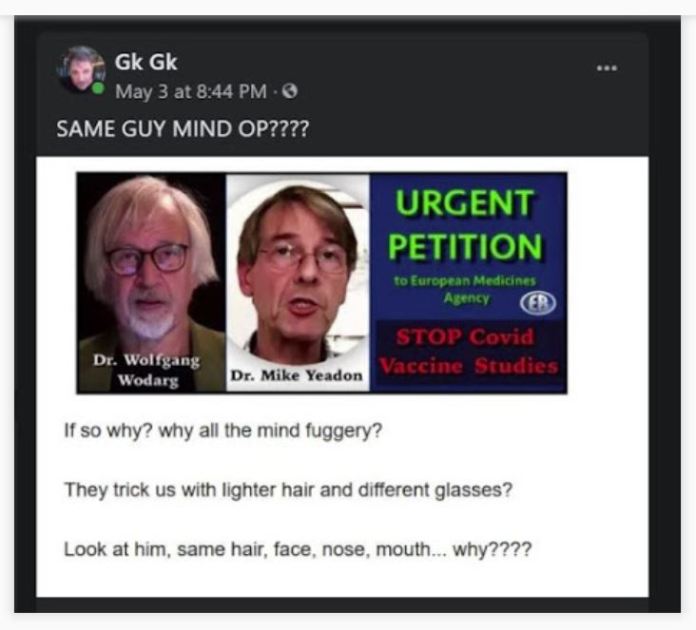
Task: Click the globe public audience icon
Action: pyautogui.click(x=290, y=91)
